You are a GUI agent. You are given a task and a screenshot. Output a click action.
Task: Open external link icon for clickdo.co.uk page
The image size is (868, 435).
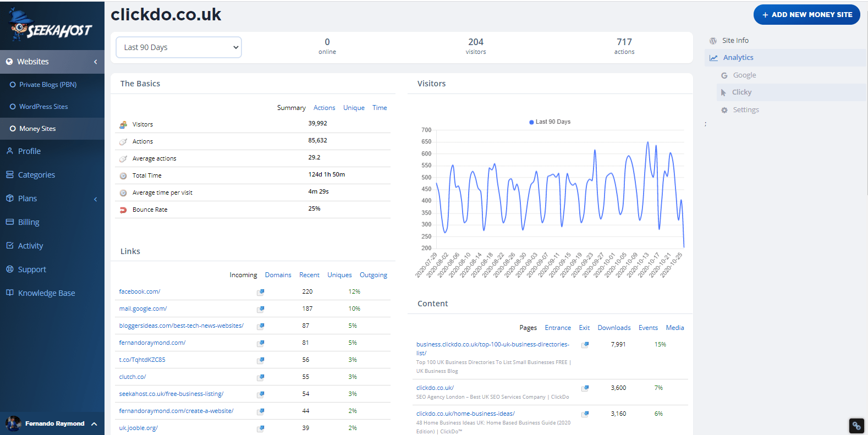click(585, 388)
